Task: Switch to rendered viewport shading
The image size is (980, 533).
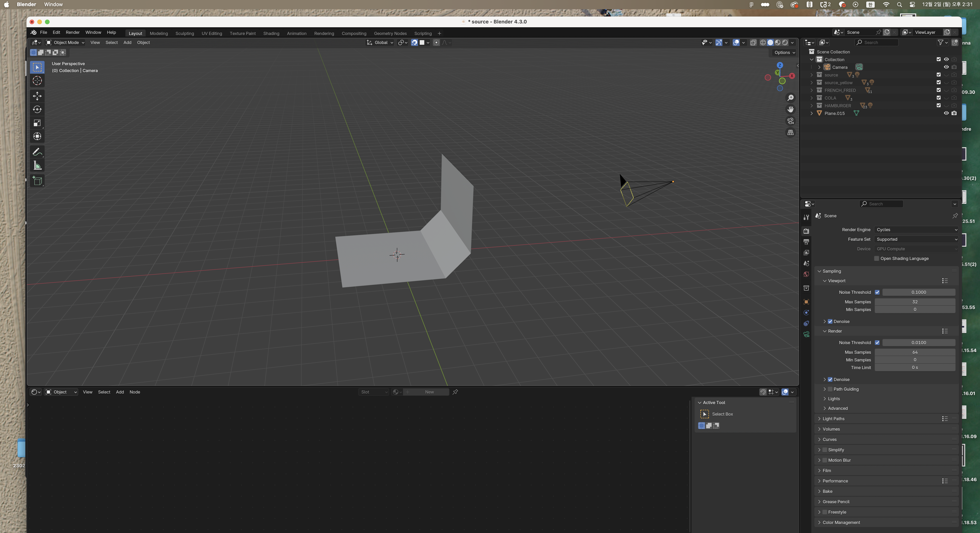Action: point(785,43)
